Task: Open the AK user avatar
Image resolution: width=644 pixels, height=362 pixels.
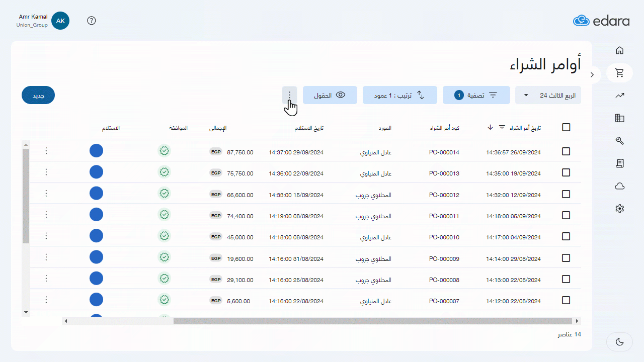Action: point(60,21)
